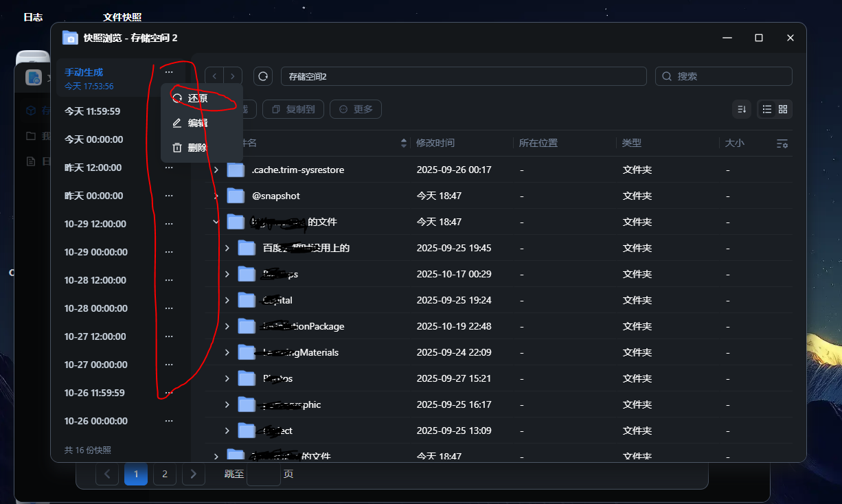The width and height of the screenshot is (842, 504).
Task: Open more options for 10-26 11:59:59 snapshot
Action: 169,393
